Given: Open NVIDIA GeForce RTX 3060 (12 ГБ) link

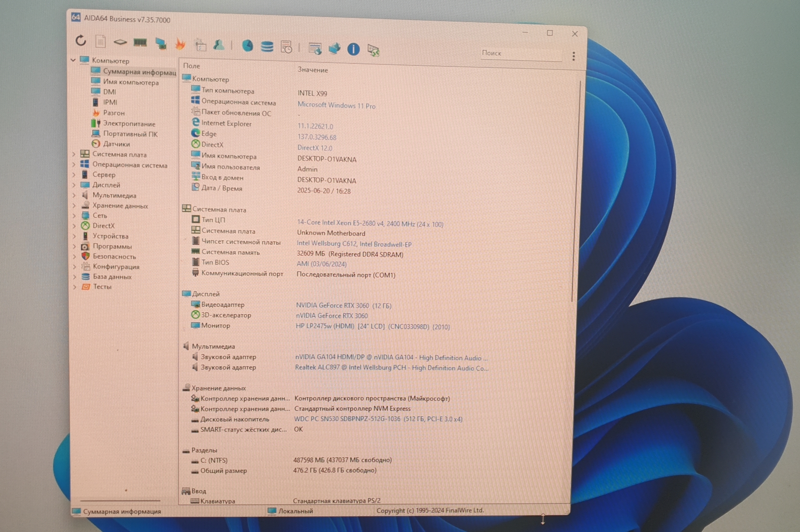Looking at the screenshot, I should 343,305.
